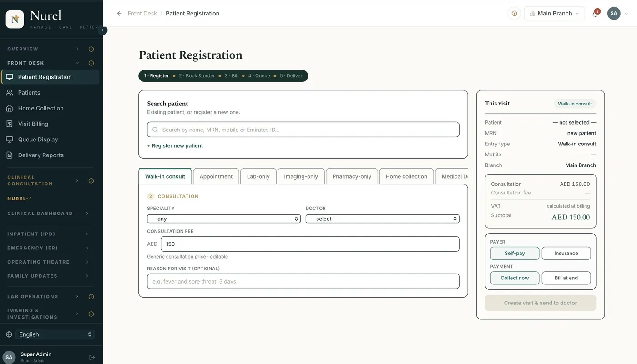Click the info icon next to Front Desk

click(x=91, y=63)
